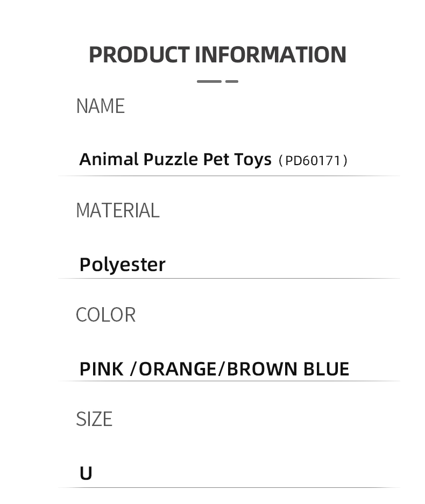Click the SIZE label
Screen dimensions: 425x504
(x=94, y=419)
